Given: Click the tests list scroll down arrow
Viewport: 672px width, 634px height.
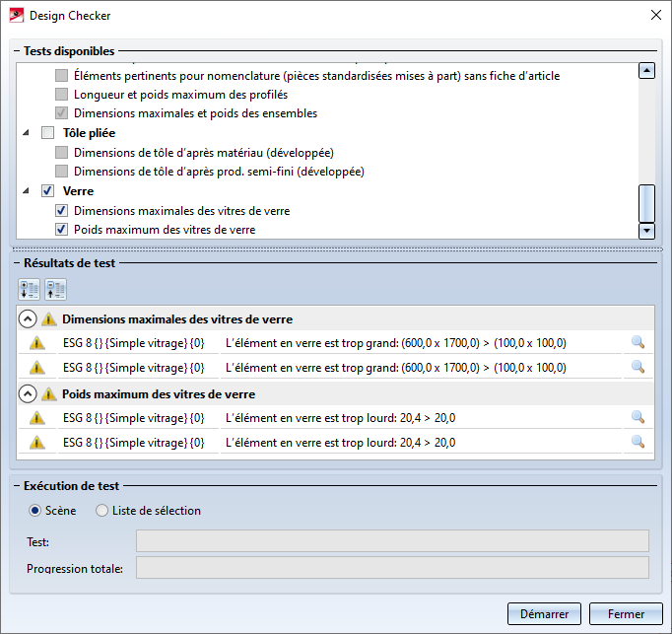Looking at the screenshot, I should (646, 231).
